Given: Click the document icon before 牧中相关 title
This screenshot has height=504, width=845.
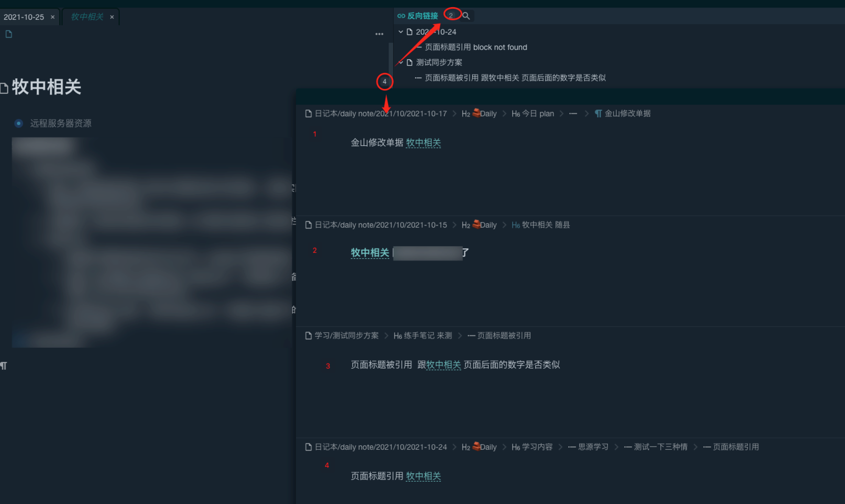Looking at the screenshot, I should point(4,88).
